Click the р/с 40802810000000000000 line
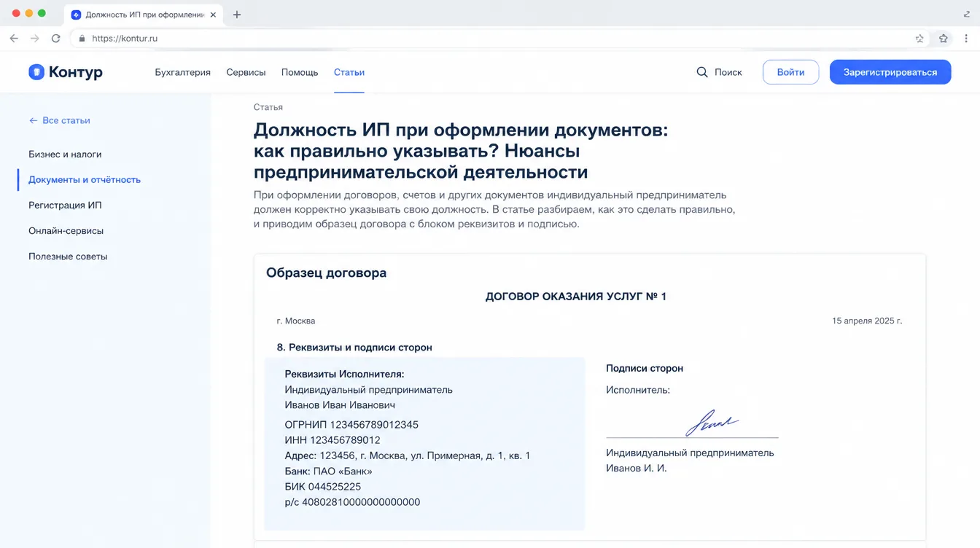Screen dimensions: 980x548 pos(352,502)
